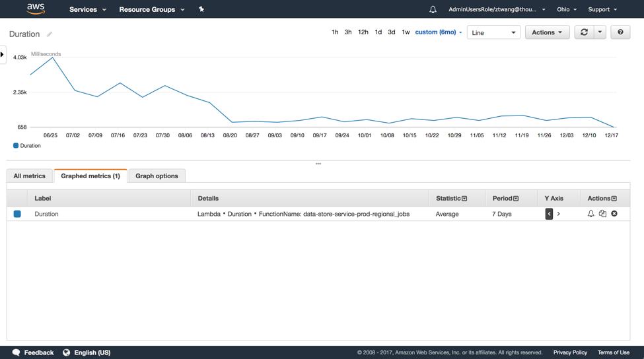
Task: Click the AWS logo home icon
Action: click(36, 9)
